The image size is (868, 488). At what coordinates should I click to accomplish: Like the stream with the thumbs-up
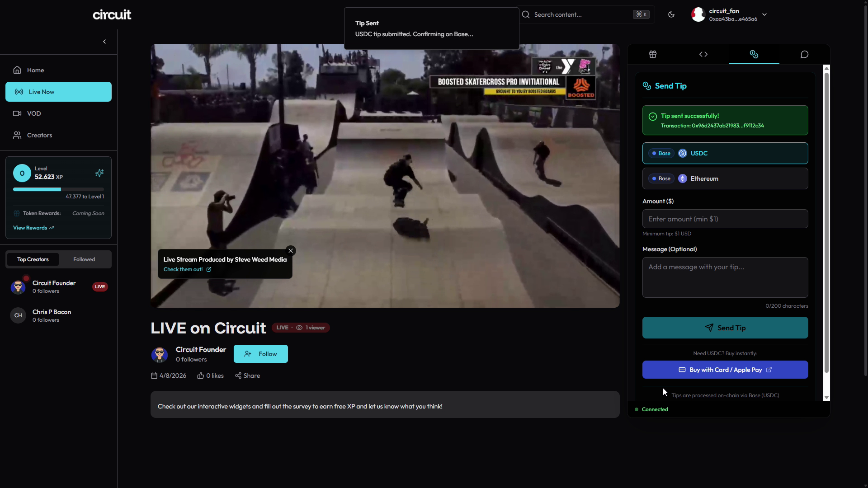(x=200, y=375)
